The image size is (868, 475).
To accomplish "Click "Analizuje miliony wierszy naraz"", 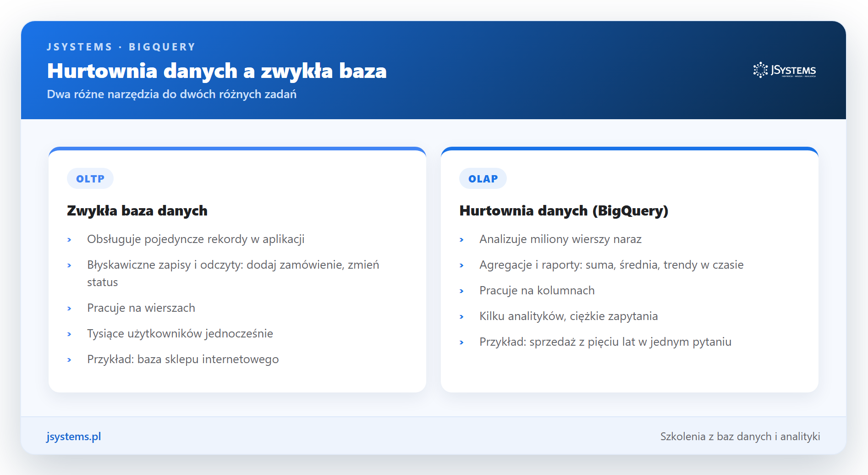I will [560, 239].
